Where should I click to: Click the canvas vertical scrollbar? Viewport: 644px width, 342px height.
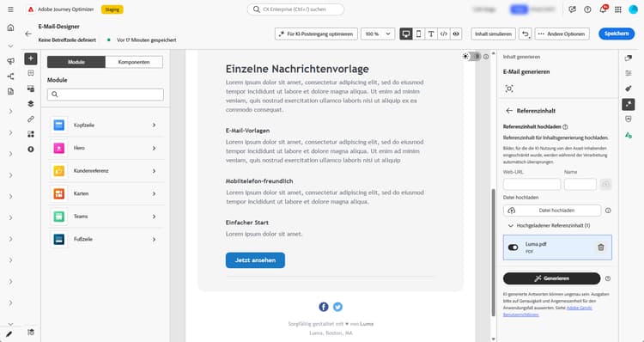(494, 253)
